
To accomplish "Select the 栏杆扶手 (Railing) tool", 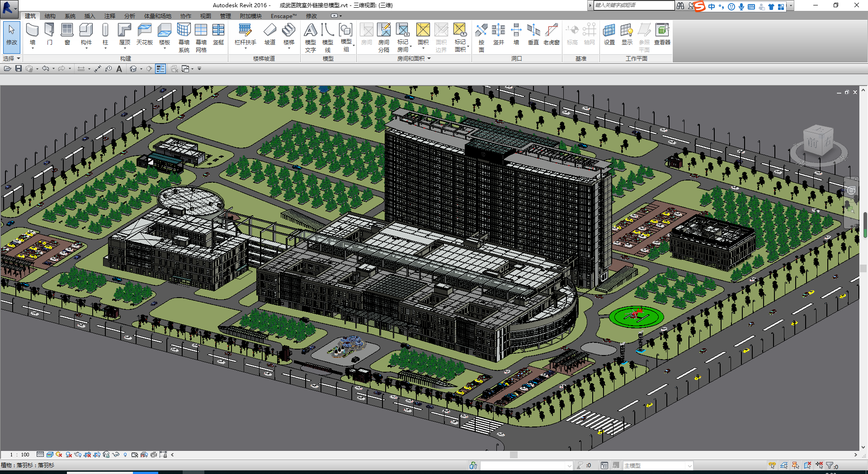I will tap(245, 34).
